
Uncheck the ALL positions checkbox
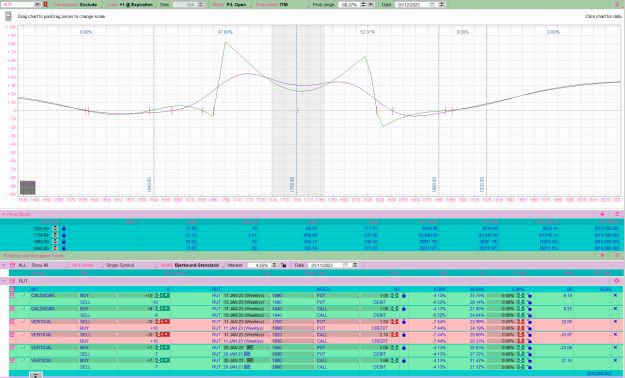pos(12,265)
